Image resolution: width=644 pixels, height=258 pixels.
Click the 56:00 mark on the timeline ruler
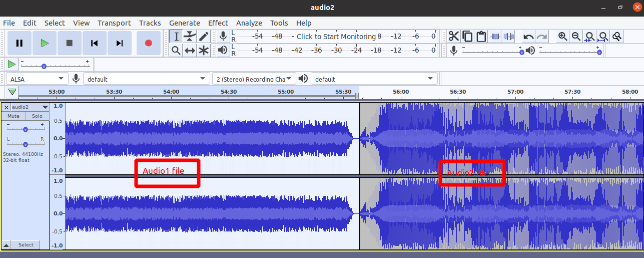click(x=401, y=92)
